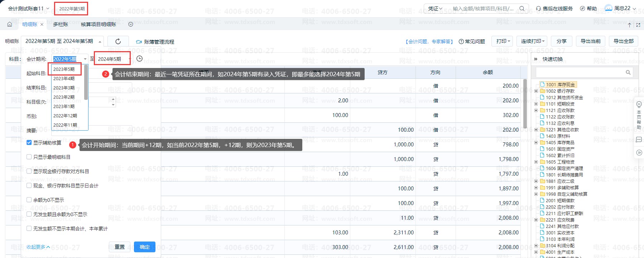Enable 余额为0不显示 option
Screen dimensions: 644x258
pyautogui.click(x=29, y=200)
